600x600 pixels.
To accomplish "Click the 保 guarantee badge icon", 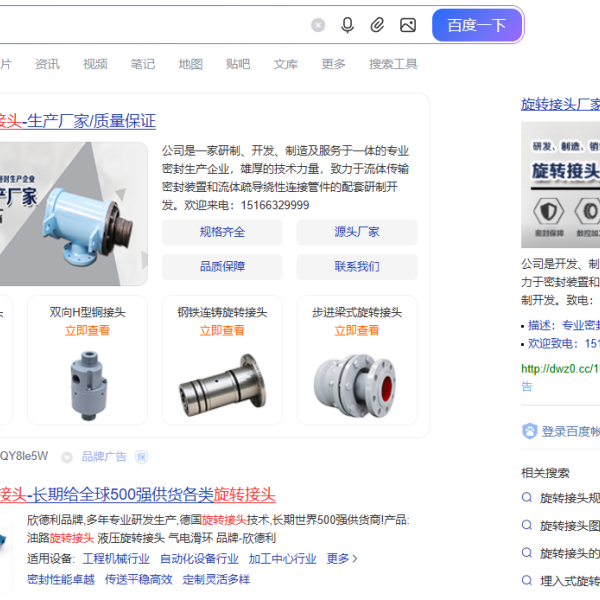I will pyautogui.click(x=141, y=457).
